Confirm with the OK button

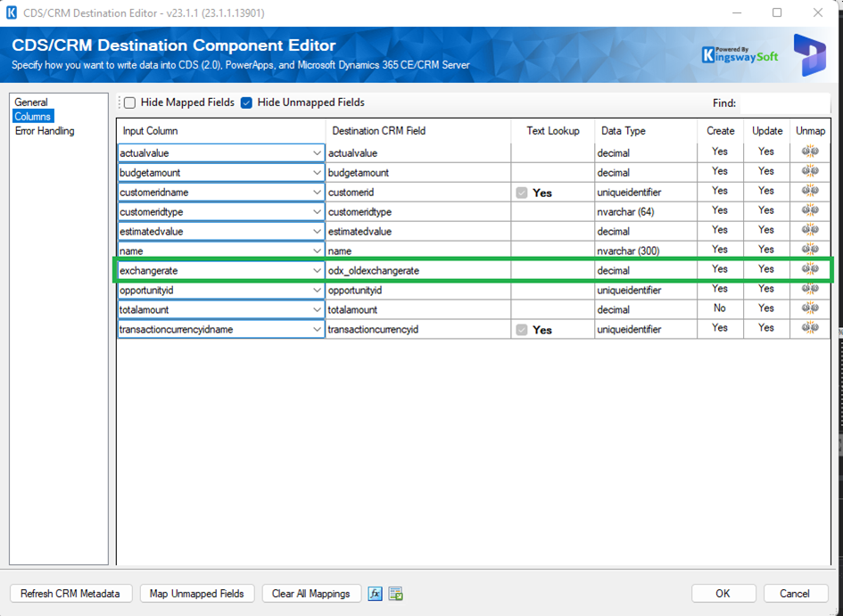(x=723, y=594)
